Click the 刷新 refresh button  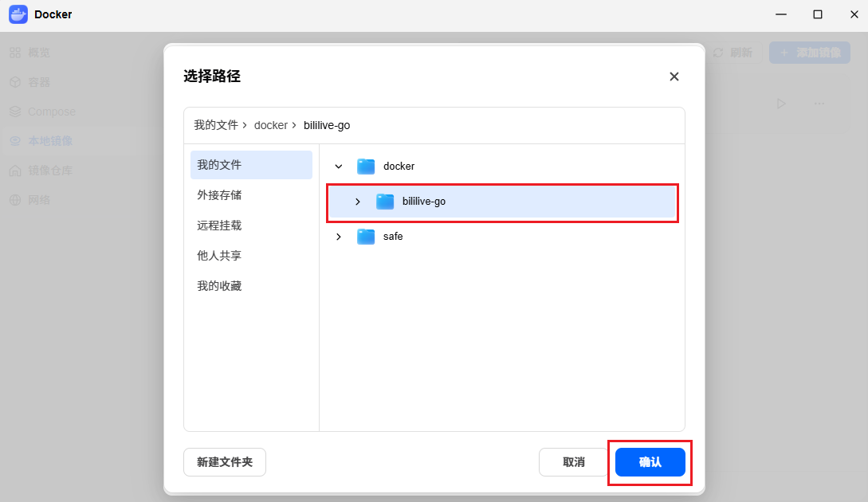pyautogui.click(x=732, y=53)
